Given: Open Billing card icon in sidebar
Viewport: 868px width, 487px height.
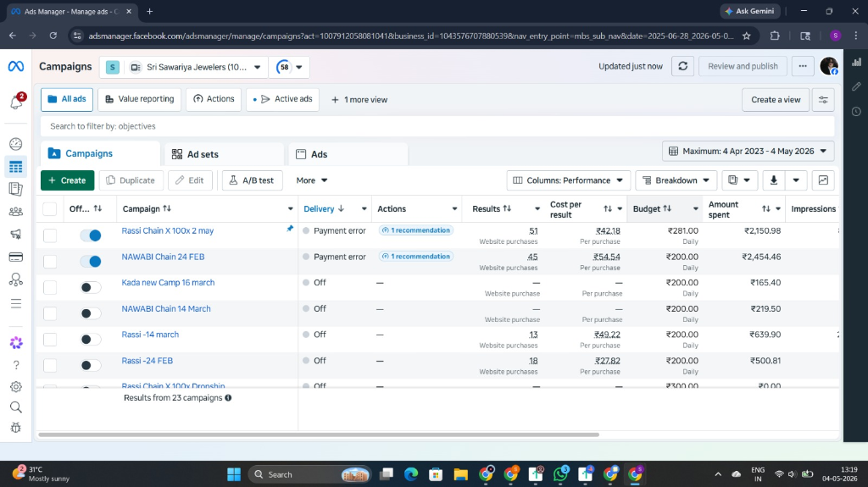Looking at the screenshot, I should pos(16,257).
